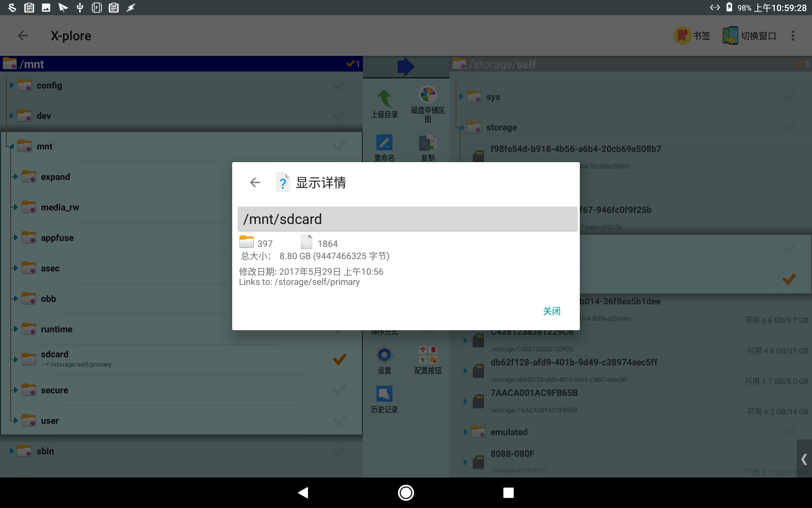Expand the emulated folder

pos(465,432)
